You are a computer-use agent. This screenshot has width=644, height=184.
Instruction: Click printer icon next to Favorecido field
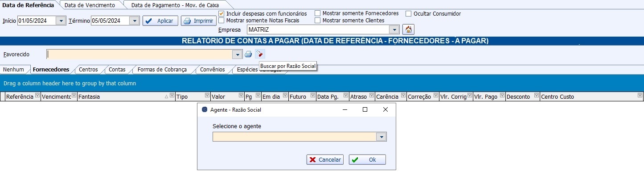248,54
